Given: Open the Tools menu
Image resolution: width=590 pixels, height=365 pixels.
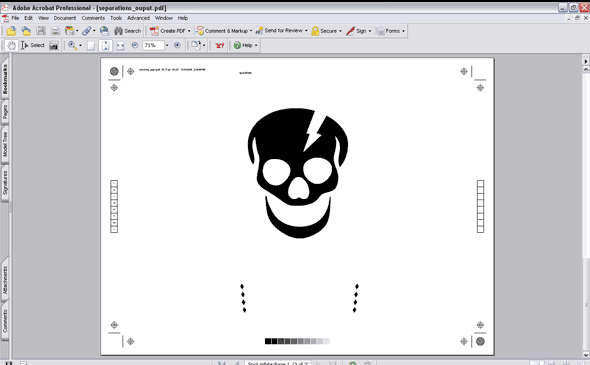Looking at the screenshot, I should (x=116, y=18).
